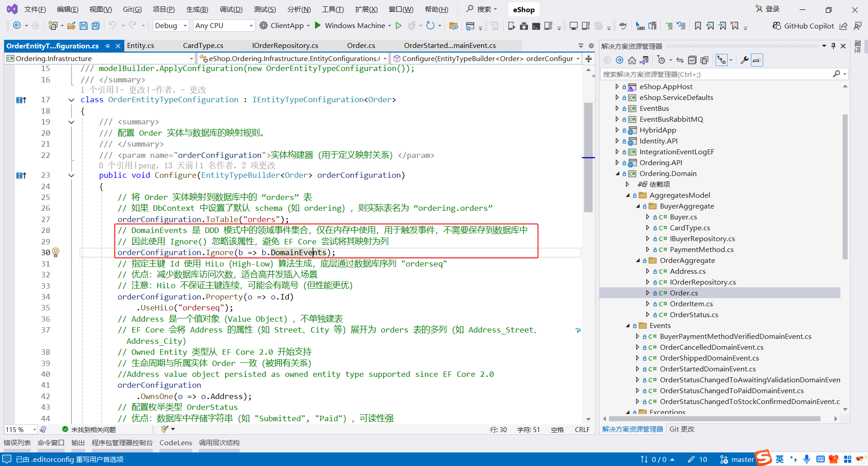Open the 错误列表 tab

17,443
